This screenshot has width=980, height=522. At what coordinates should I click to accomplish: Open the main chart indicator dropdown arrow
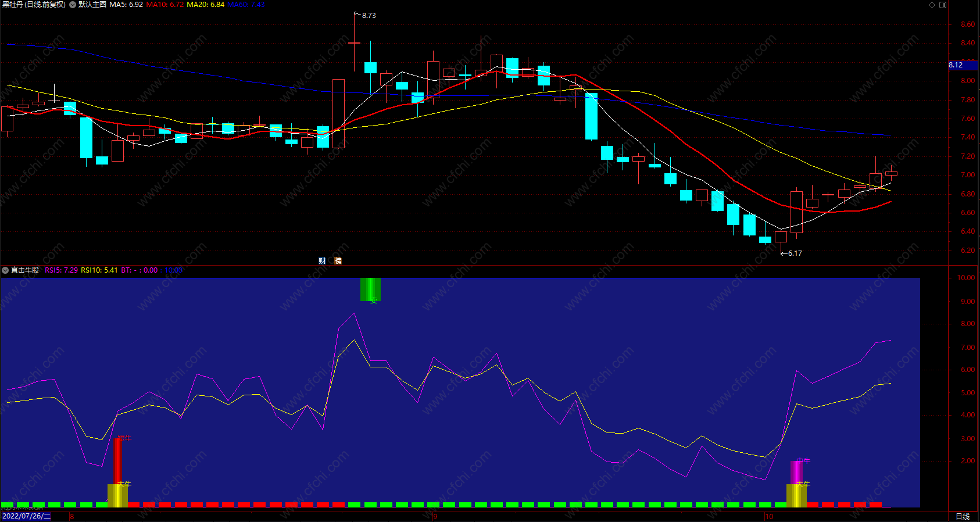(x=73, y=5)
